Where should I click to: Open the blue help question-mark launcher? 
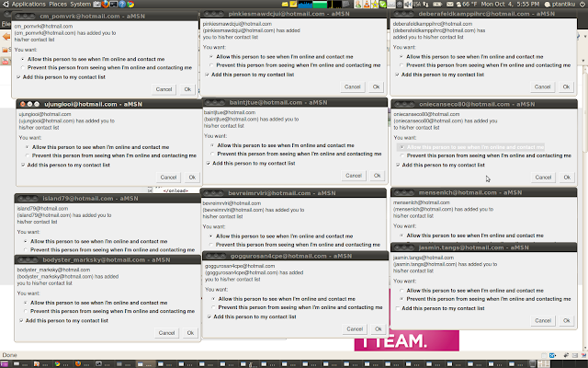(121, 4)
